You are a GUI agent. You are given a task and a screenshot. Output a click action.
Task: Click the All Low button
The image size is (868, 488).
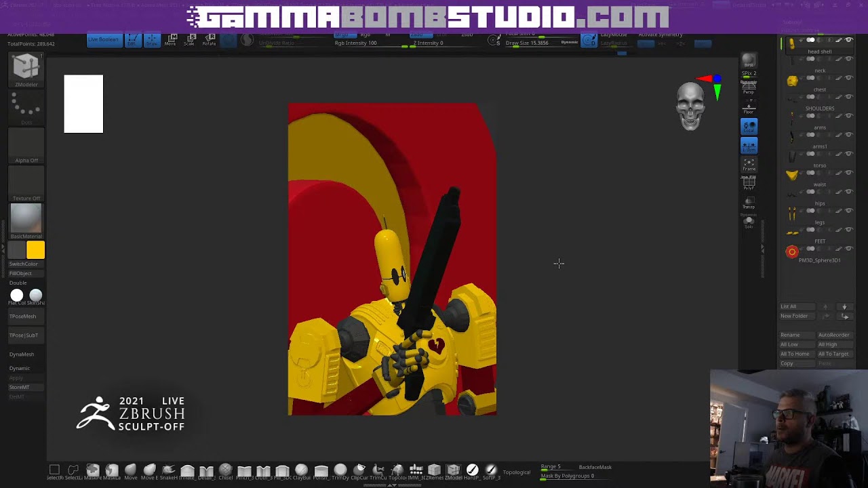click(x=797, y=344)
